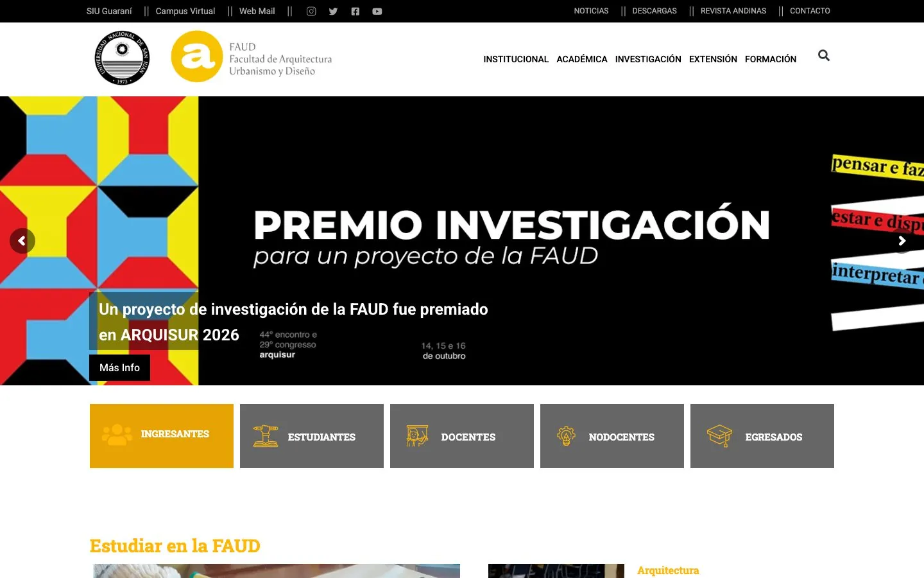The width and height of the screenshot is (924, 578).
Task: Open the Contacto link
Action: 810,11
